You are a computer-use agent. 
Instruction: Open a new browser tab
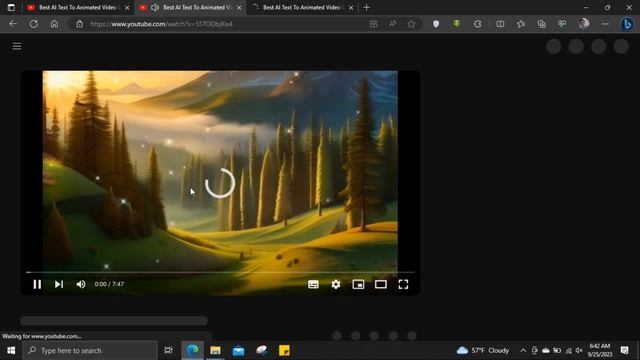tap(367, 7)
